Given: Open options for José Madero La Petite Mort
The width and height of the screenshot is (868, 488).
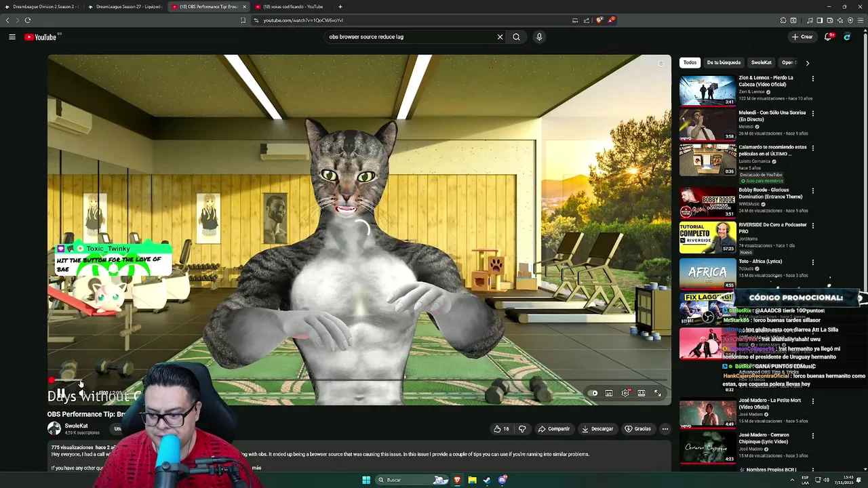Looking at the screenshot, I should click(x=812, y=401).
